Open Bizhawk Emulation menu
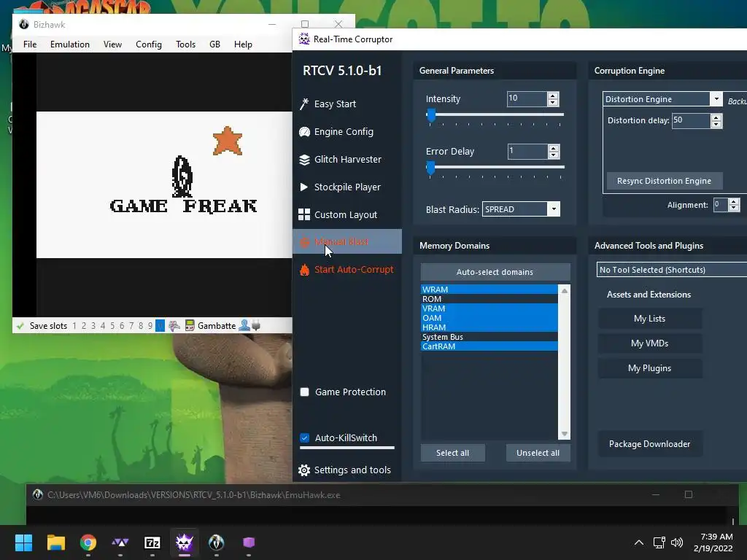Viewport: 747px width, 560px height. point(70,44)
